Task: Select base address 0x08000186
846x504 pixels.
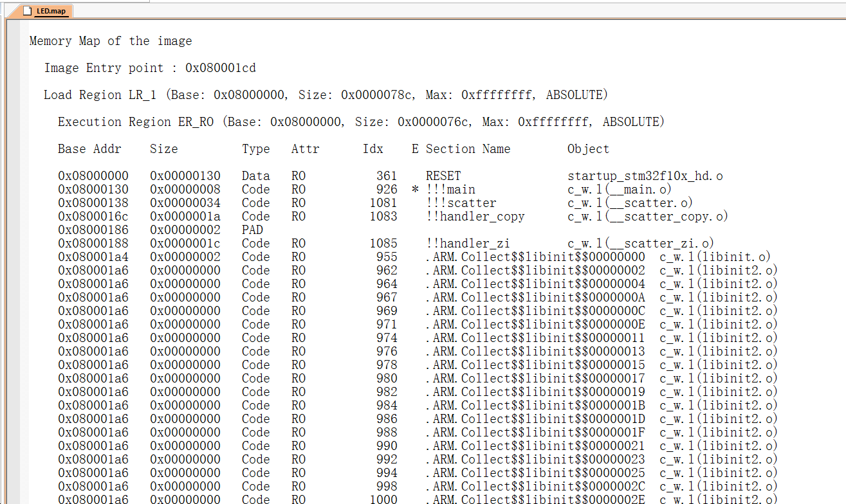Action: [93, 230]
